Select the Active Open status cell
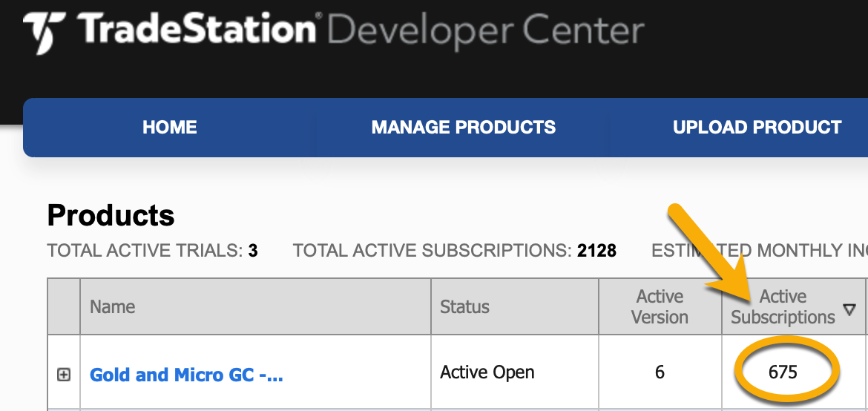868x411 pixels. (487, 372)
